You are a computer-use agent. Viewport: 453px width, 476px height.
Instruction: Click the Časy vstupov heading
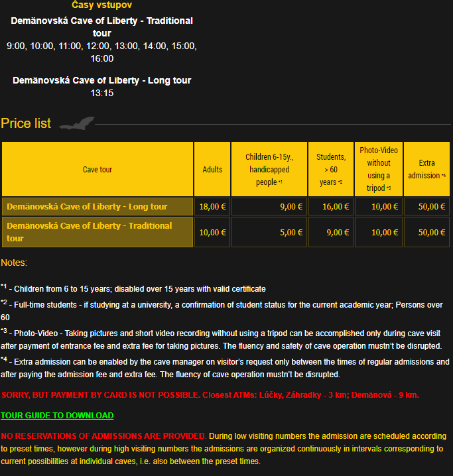click(x=101, y=5)
